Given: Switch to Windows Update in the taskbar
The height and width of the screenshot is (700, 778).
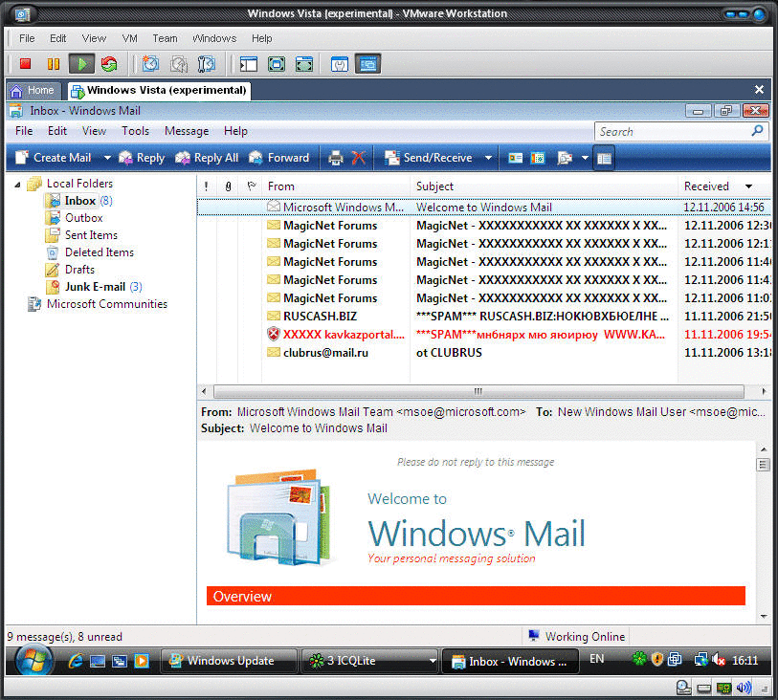Looking at the screenshot, I should [230, 661].
